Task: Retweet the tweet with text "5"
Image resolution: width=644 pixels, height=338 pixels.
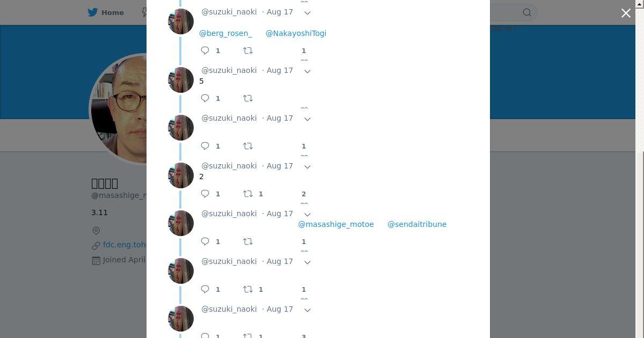Action: pos(248,98)
